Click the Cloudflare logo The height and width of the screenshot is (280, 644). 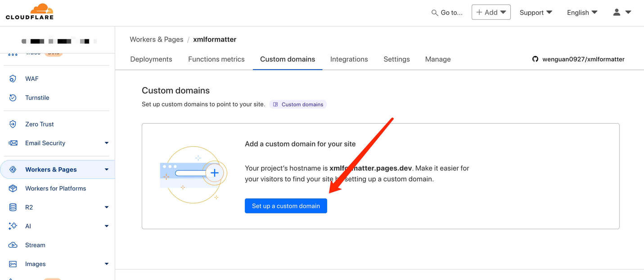[x=29, y=11]
